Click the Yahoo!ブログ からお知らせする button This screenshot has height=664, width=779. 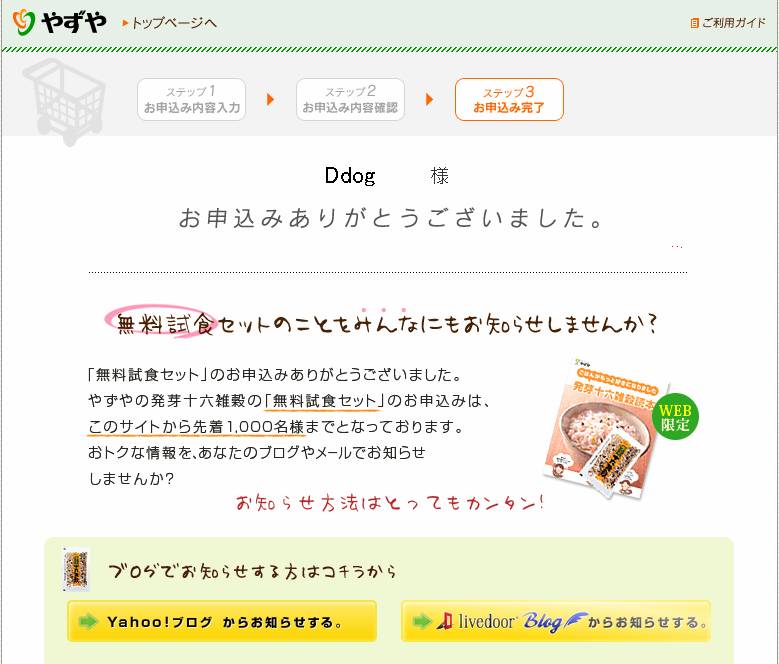(222, 621)
